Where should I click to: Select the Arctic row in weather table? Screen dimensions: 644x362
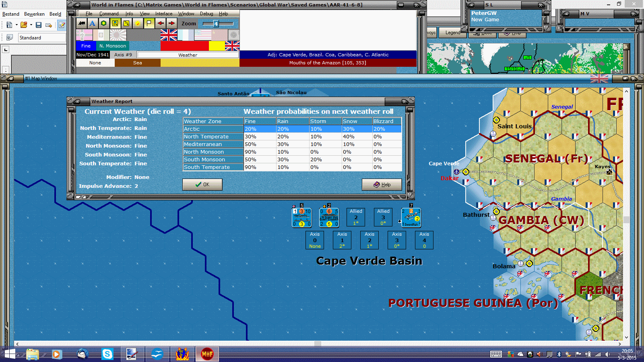292,129
